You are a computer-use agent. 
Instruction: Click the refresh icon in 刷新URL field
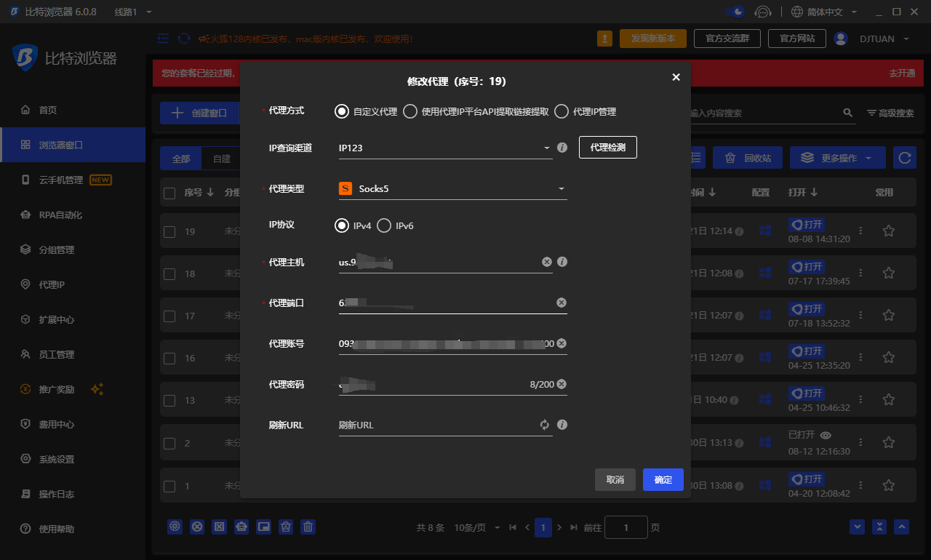545,425
